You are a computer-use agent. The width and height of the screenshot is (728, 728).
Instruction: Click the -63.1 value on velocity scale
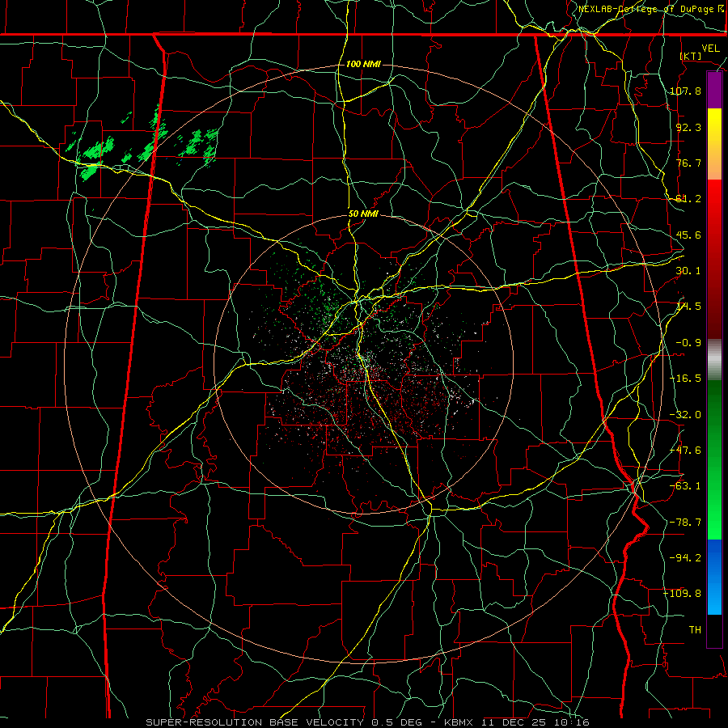click(x=685, y=486)
